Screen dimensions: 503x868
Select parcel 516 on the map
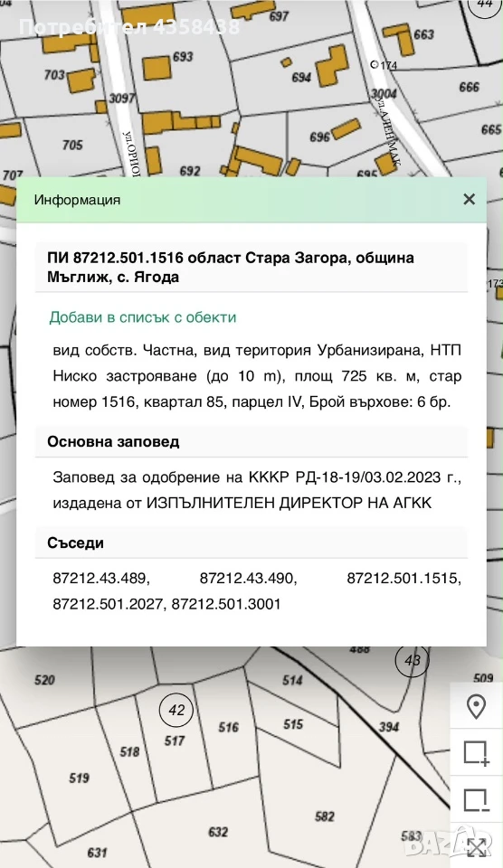coord(228,727)
